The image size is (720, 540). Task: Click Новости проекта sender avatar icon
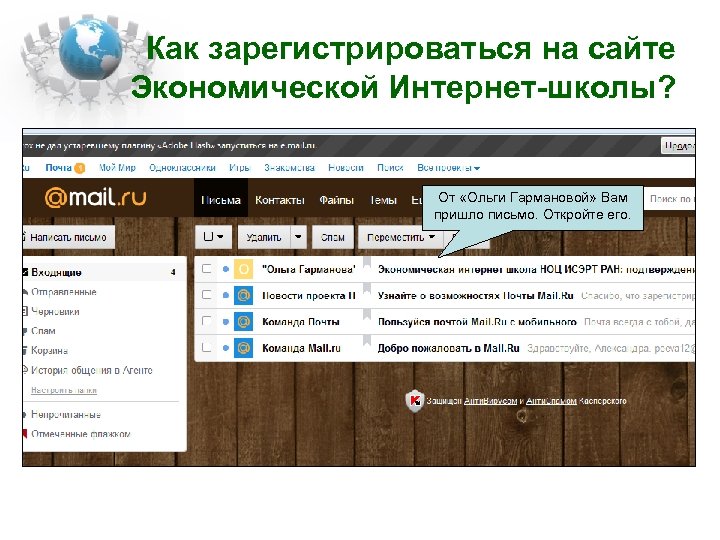243,295
